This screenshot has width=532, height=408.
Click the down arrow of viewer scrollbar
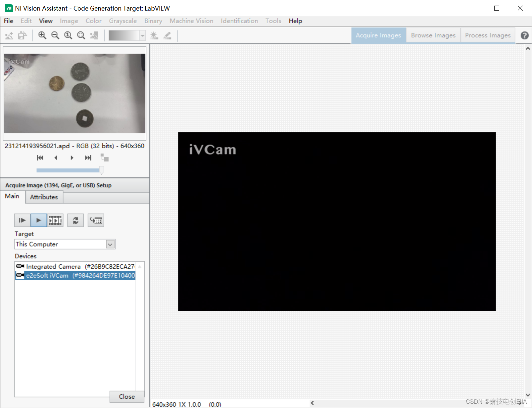(528, 395)
